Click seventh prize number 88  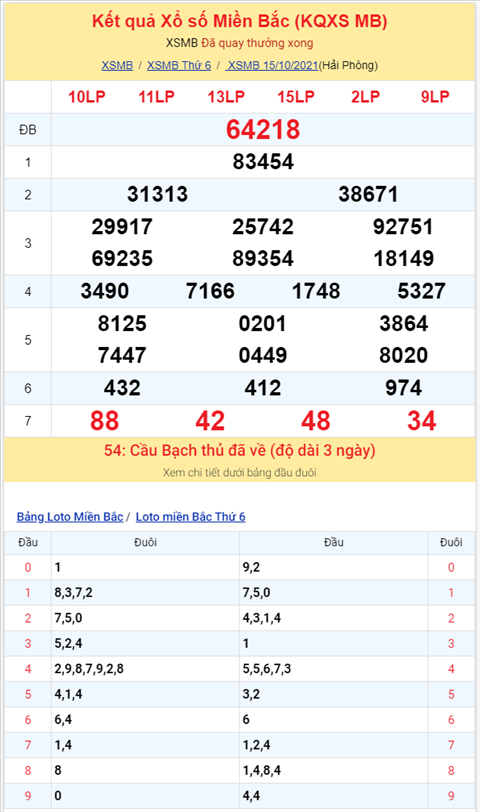pos(105,420)
